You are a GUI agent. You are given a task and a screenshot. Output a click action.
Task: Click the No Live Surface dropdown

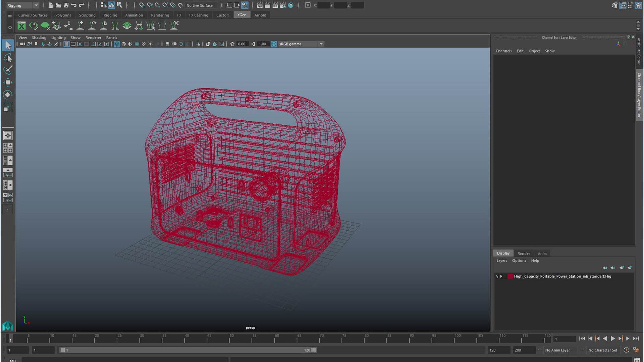200,5
